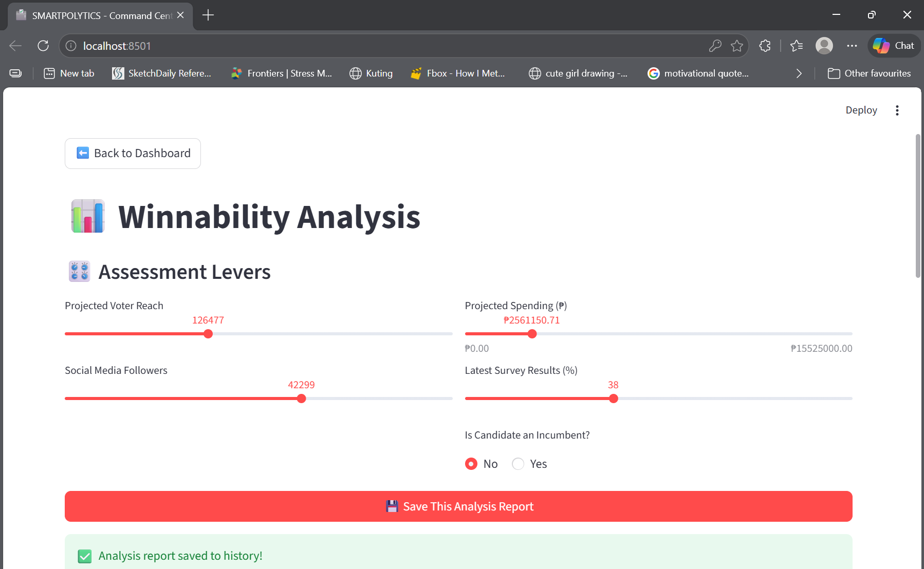Open the Copilot Chat in the browser toolbar
The image size is (924, 569).
894,46
